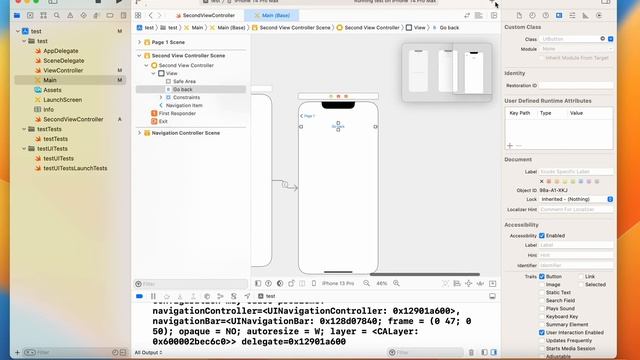Click the storyboard minimap thumbnail
This screenshot has height=360, width=640.
[x=447, y=72]
